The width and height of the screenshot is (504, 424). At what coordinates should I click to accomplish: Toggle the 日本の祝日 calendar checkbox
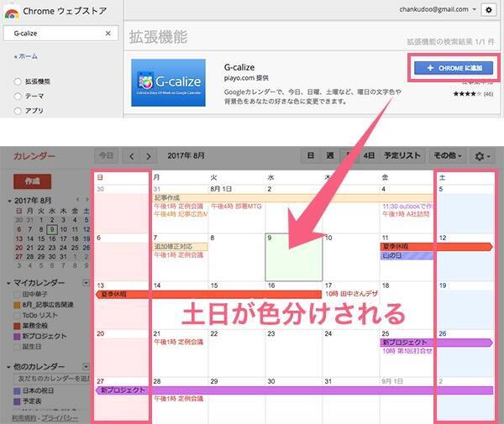coord(17,391)
